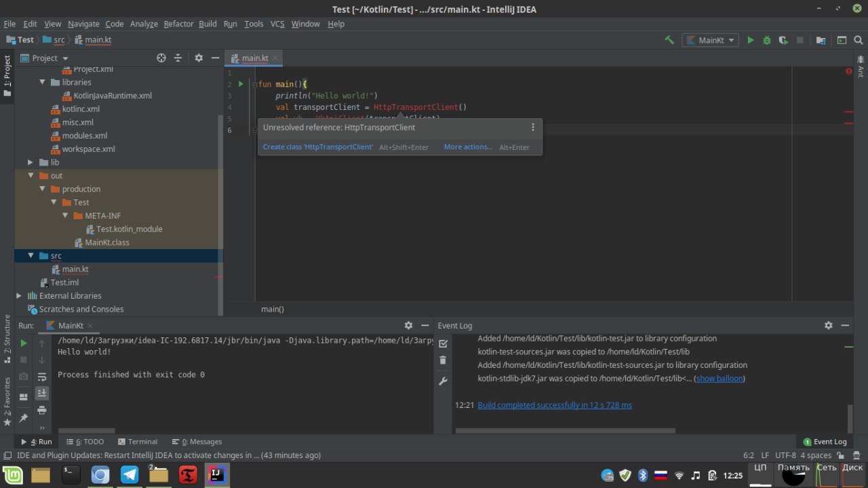This screenshot has width=868, height=488.
Task: Run MainKt with Coverage
Action: (783, 40)
